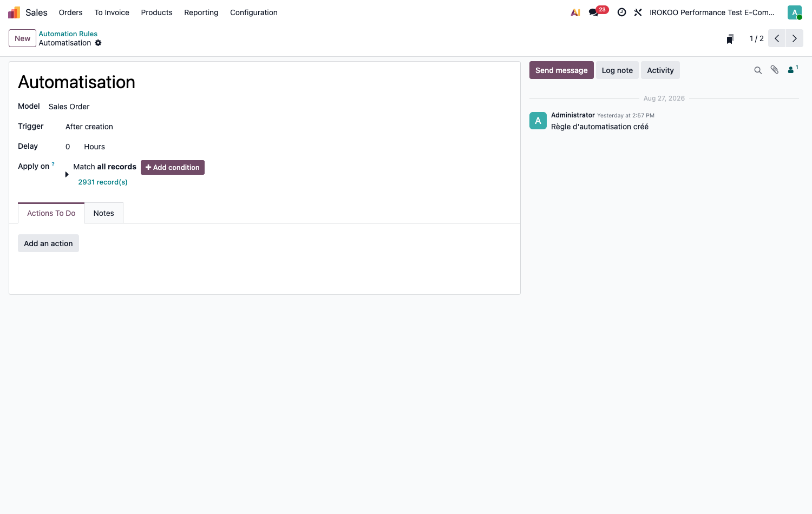This screenshot has width=812, height=514.
Task: Click the 1 / 2 pager counter
Action: (x=756, y=38)
